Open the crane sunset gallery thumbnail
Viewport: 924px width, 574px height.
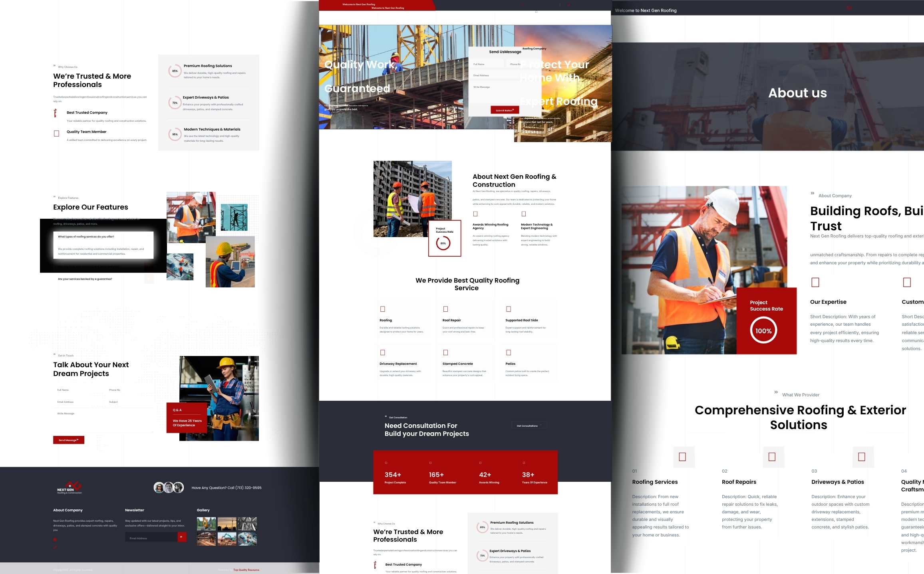[x=227, y=523]
